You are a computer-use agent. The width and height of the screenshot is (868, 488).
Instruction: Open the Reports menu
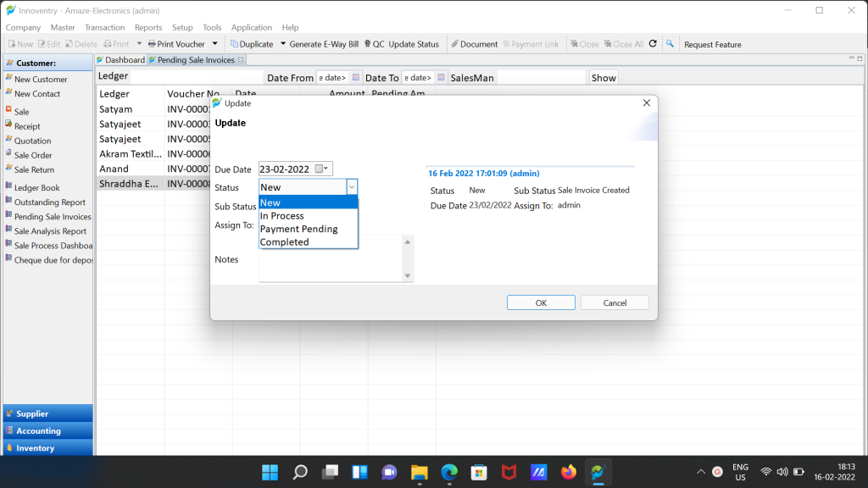(x=148, y=27)
